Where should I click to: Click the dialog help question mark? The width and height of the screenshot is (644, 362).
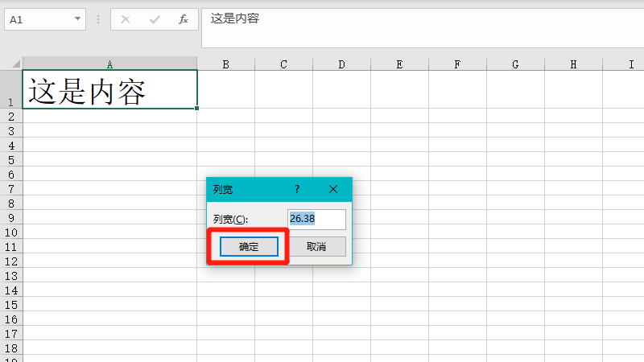click(x=297, y=189)
